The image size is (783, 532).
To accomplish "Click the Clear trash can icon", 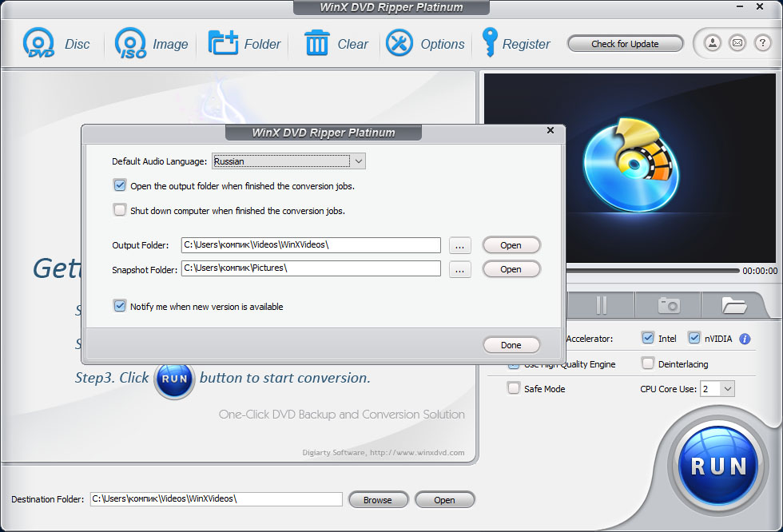I will 316,43.
